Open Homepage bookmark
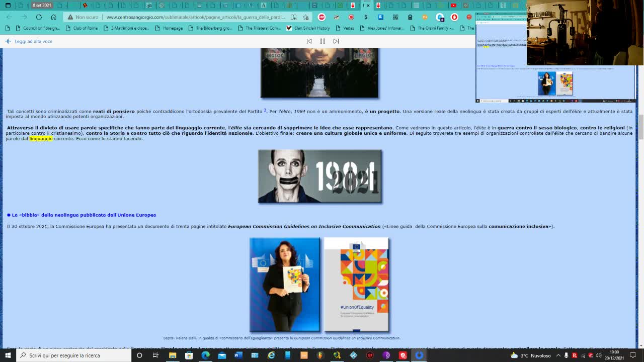Screen dimensions: 644x362 pyautogui.click(x=169, y=28)
